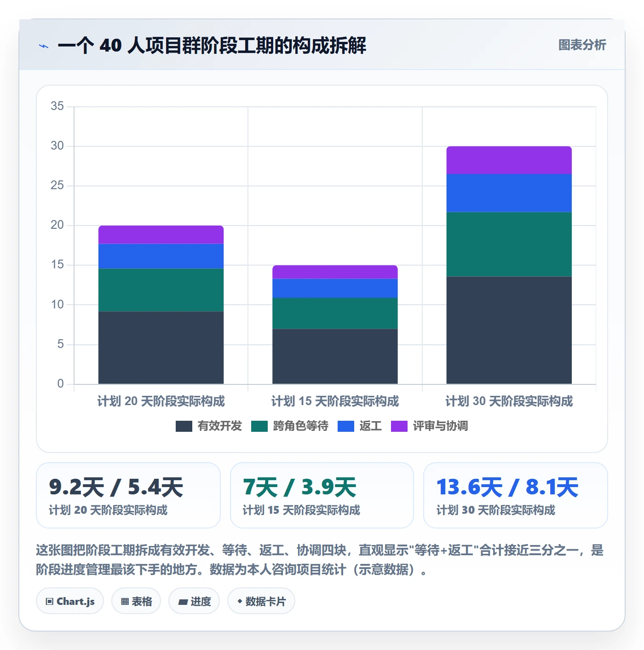Click the description paragraph starting 这张图把阶段工期
The width and height of the screenshot is (644, 650).
click(x=320, y=560)
